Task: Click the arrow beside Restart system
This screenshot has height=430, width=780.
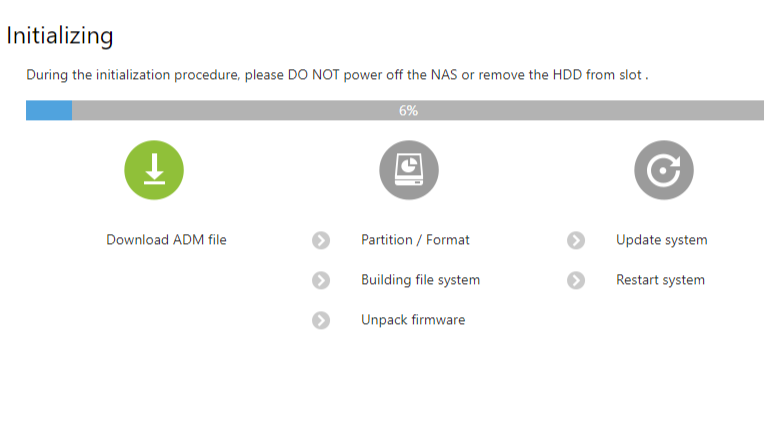Action: click(x=576, y=280)
